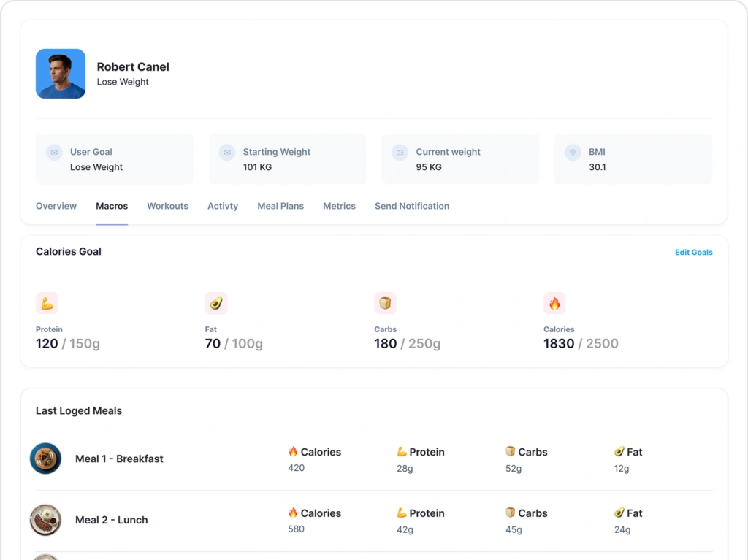
Task: Click the avocado icon in Breakfast row
Action: pos(619,451)
